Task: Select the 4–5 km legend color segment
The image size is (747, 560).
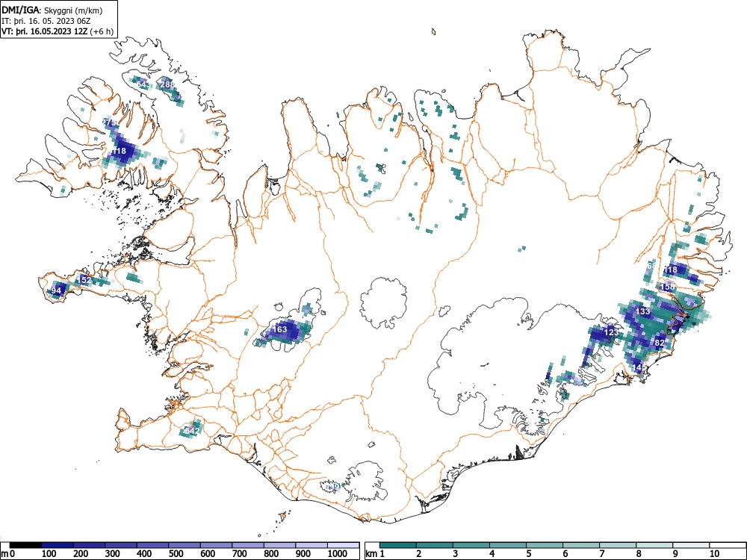Action: click(x=508, y=545)
